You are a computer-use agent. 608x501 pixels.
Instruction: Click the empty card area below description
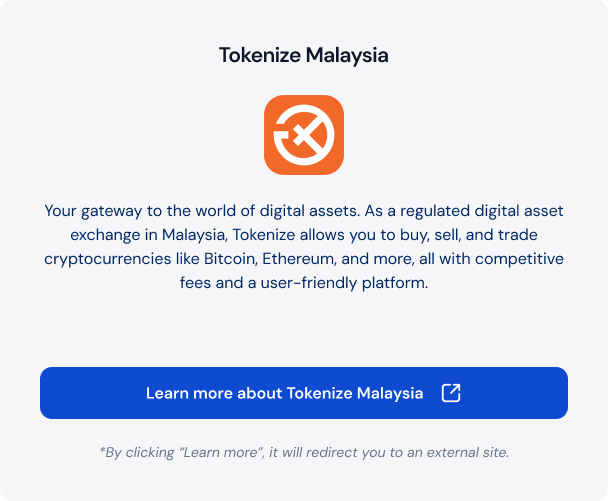pyautogui.click(x=304, y=330)
